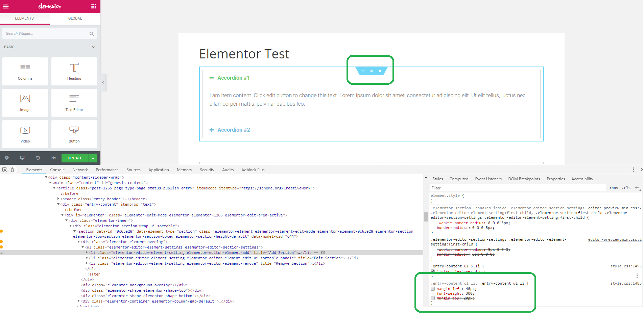
Task: Open the save options arrow next to UPDATE
Action: 93,158
